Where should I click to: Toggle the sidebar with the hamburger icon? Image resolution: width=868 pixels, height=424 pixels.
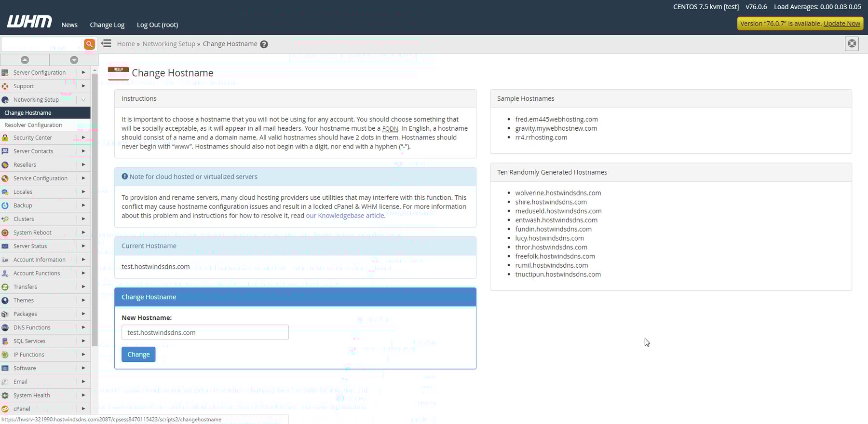click(107, 44)
